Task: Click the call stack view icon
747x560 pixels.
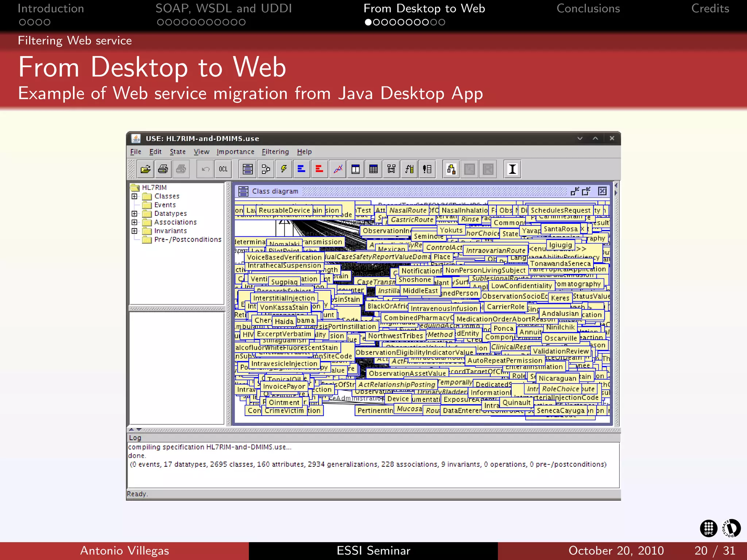Action: click(409, 169)
